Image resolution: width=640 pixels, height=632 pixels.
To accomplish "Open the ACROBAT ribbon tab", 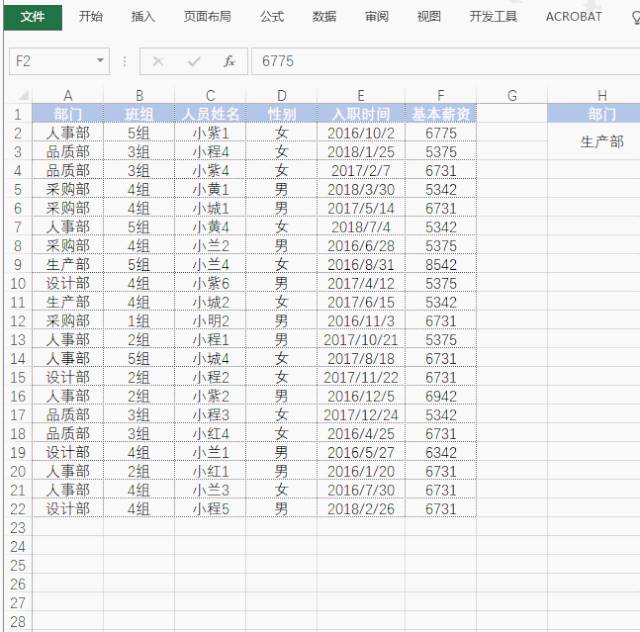I will 574,17.
